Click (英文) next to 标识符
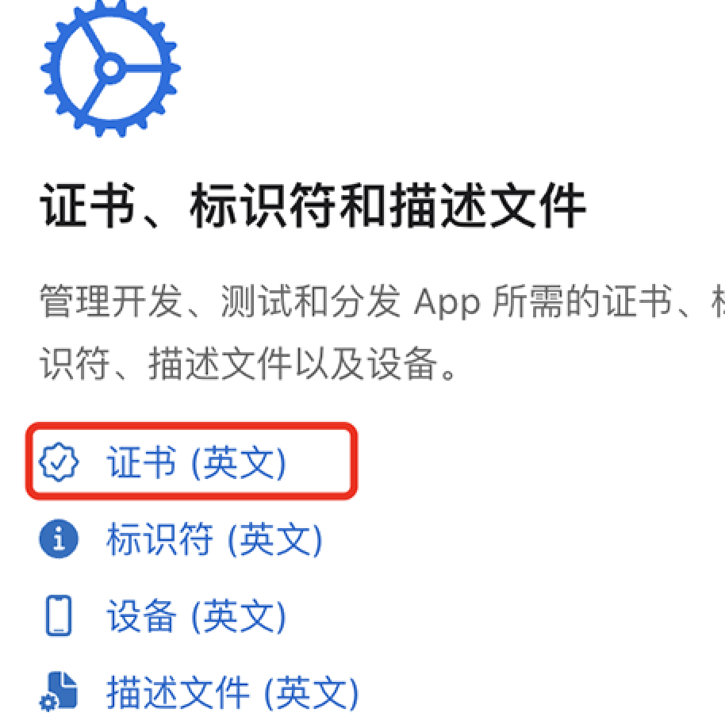Viewport: 725px width, 728px height. (x=274, y=538)
